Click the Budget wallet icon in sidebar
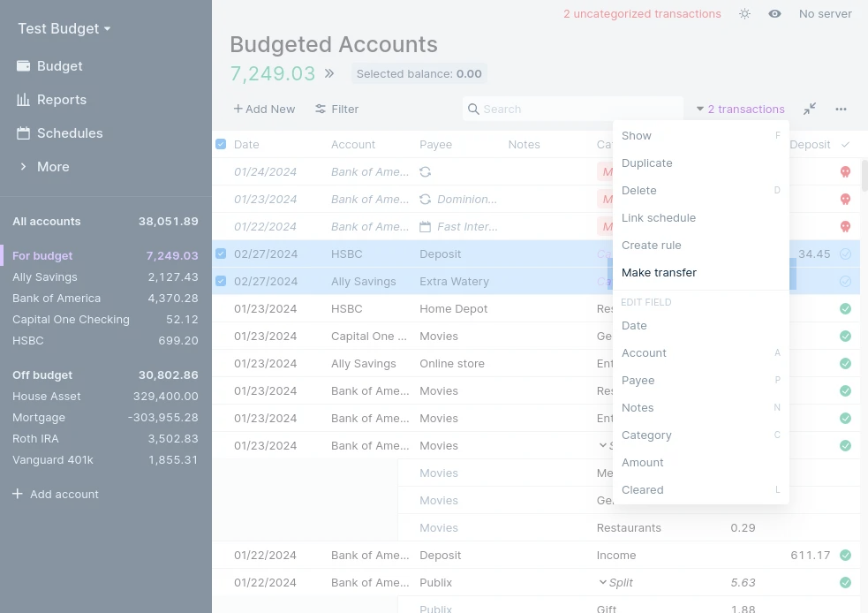The image size is (868, 613). pyautogui.click(x=23, y=66)
